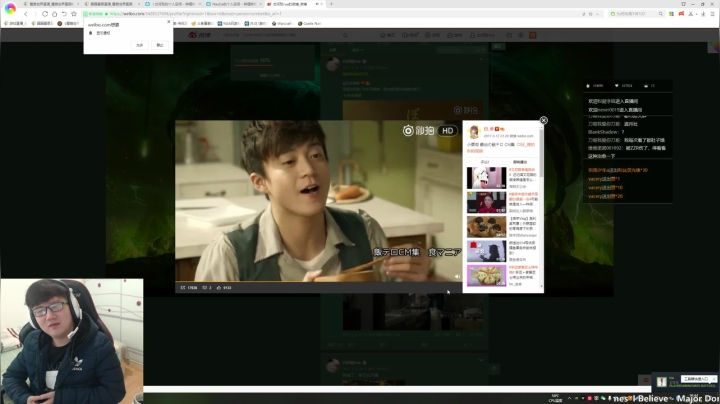Select the comments tab in video sidebar
Screen dimensions: 720x404
coord(485,162)
